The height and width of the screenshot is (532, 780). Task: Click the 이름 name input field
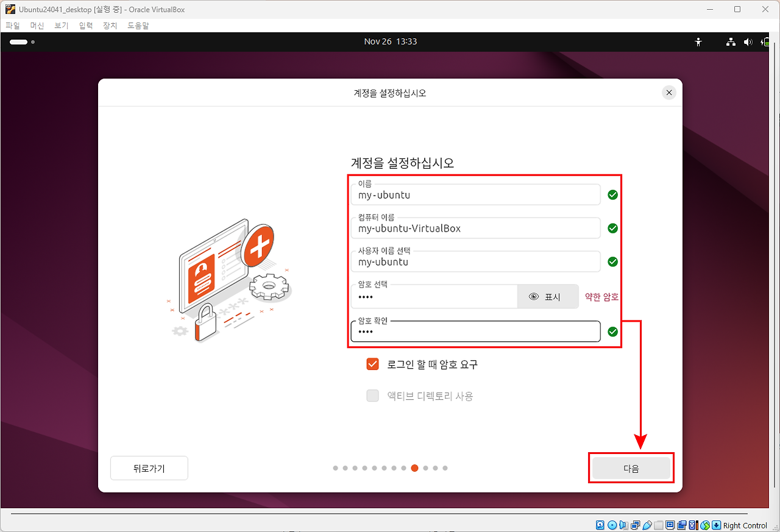pyautogui.click(x=476, y=194)
